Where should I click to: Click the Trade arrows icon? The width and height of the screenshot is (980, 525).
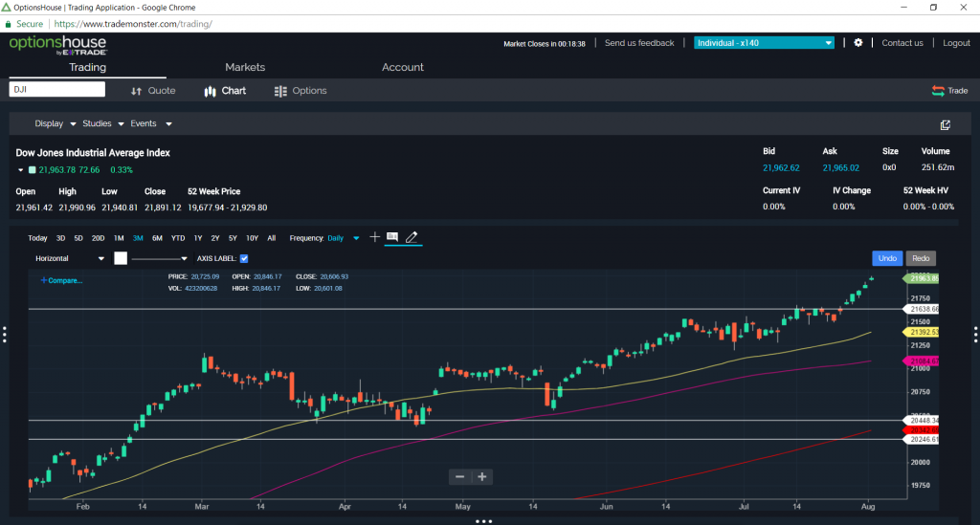pos(938,91)
